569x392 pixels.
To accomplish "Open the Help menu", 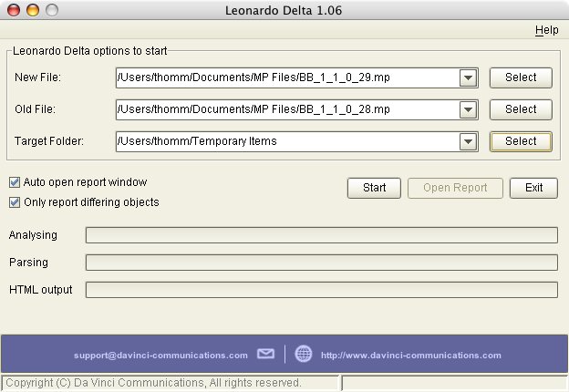I will 546,30.
